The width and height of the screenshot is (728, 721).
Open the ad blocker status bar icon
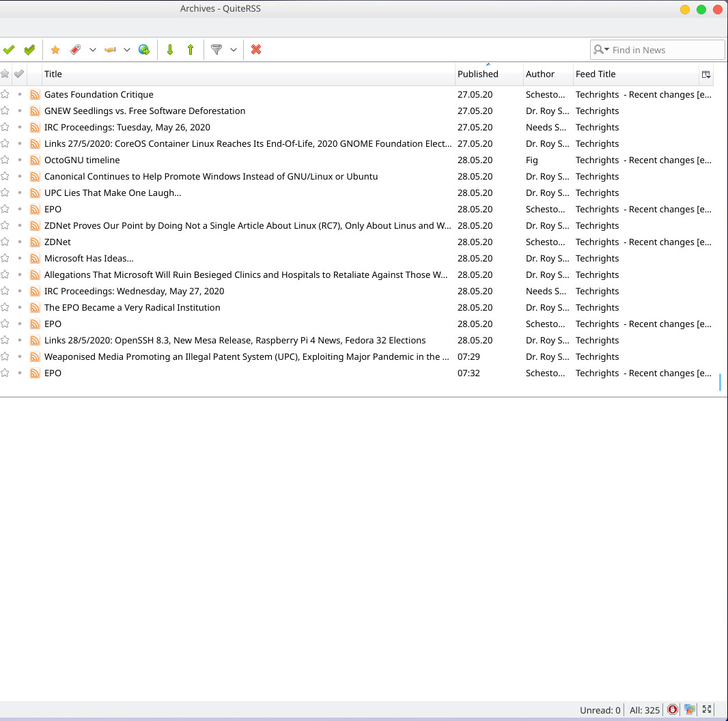672,709
